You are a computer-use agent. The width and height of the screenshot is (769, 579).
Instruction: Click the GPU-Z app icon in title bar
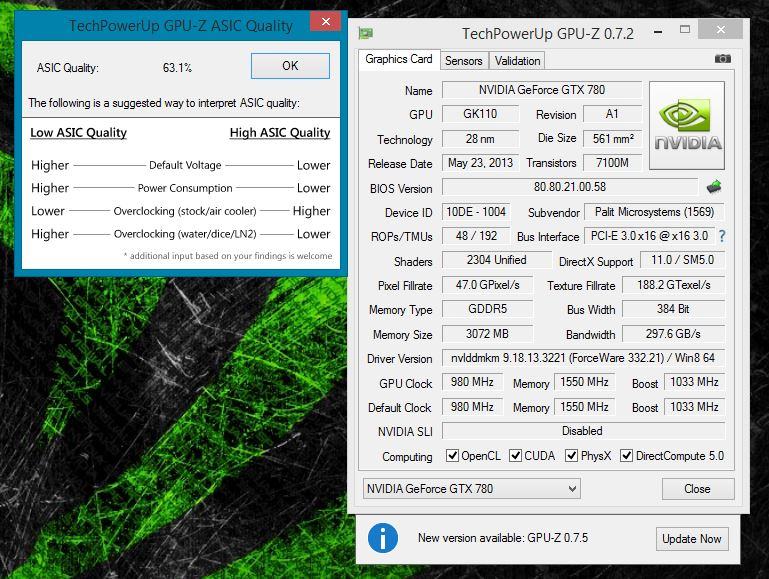(365, 33)
